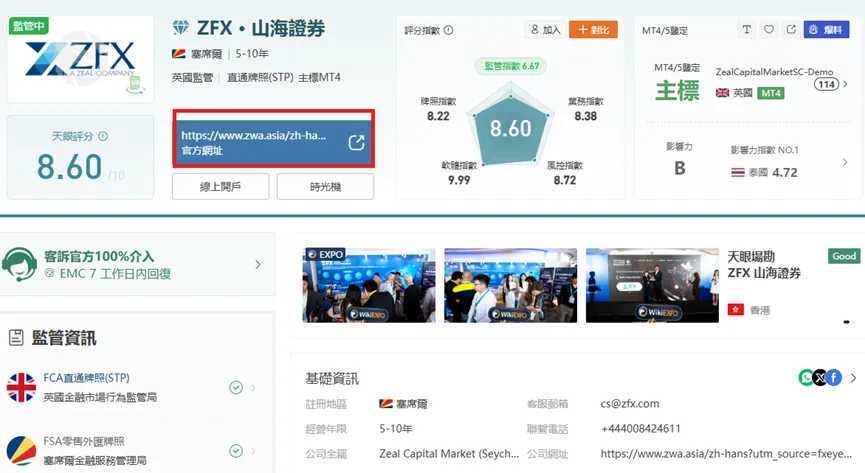
Task: Click the orange 對比 compare button
Action: pyautogui.click(x=593, y=30)
